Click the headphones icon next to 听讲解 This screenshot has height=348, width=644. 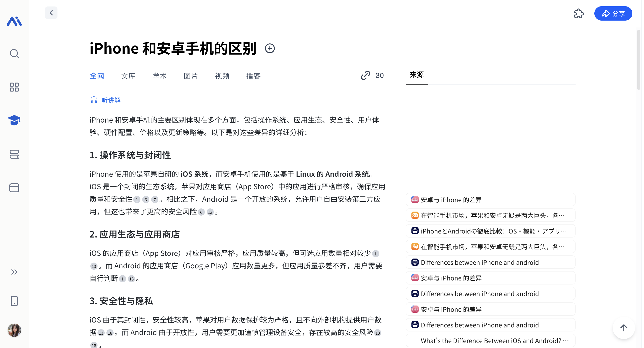coord(94,100)
